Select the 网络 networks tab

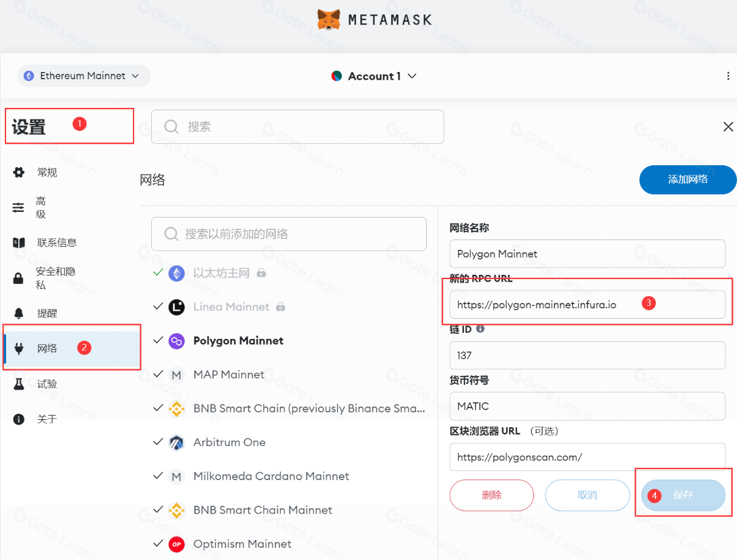(x=71, y=349)
